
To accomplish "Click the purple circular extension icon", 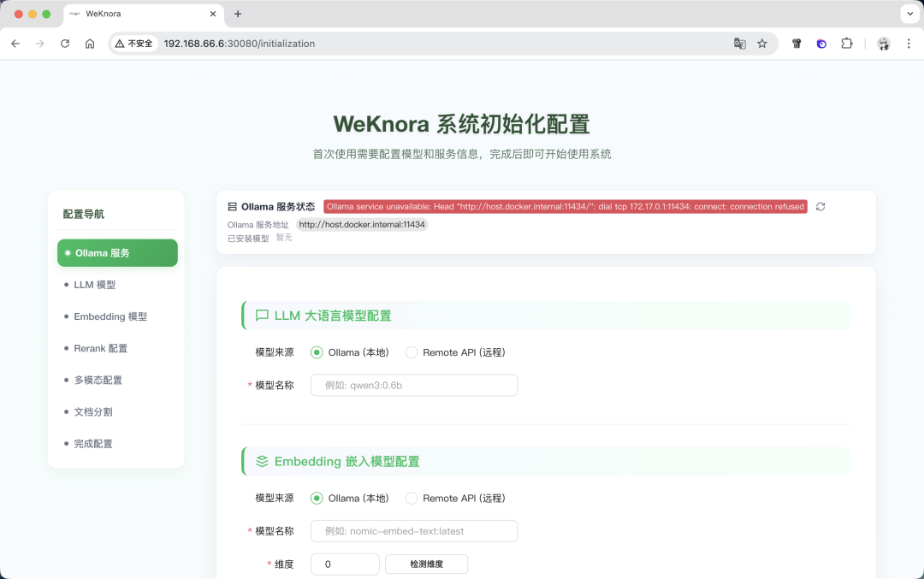I will [821, 44].
